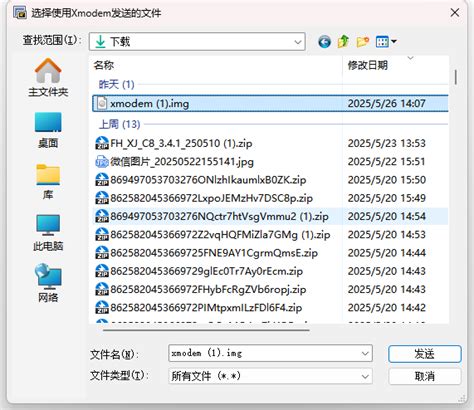Screen dimensions: 474x410
Task: Open 库 in the sidebar
Action: pos(48,182)
